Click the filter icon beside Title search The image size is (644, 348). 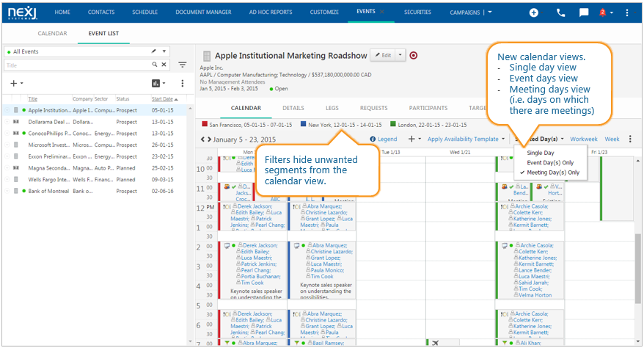pyautogui.click(x=183, y=65)
